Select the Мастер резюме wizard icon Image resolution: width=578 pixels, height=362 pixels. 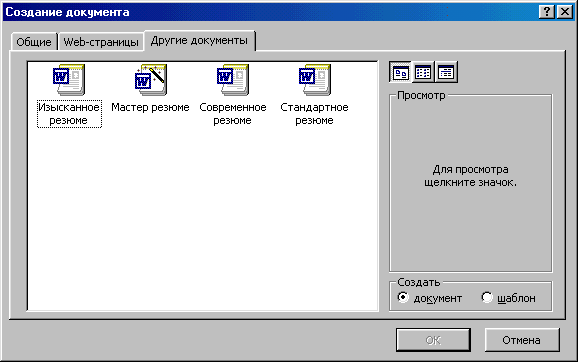151,80
